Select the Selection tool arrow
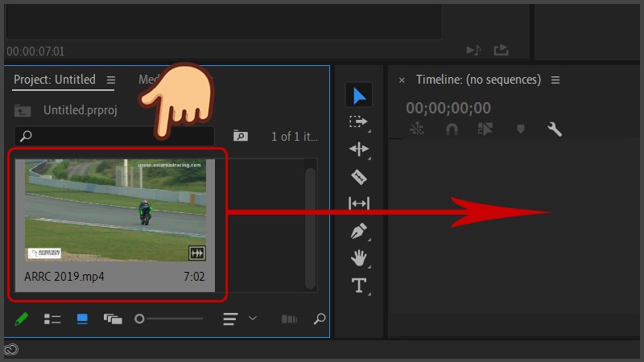 pos(359,96)
